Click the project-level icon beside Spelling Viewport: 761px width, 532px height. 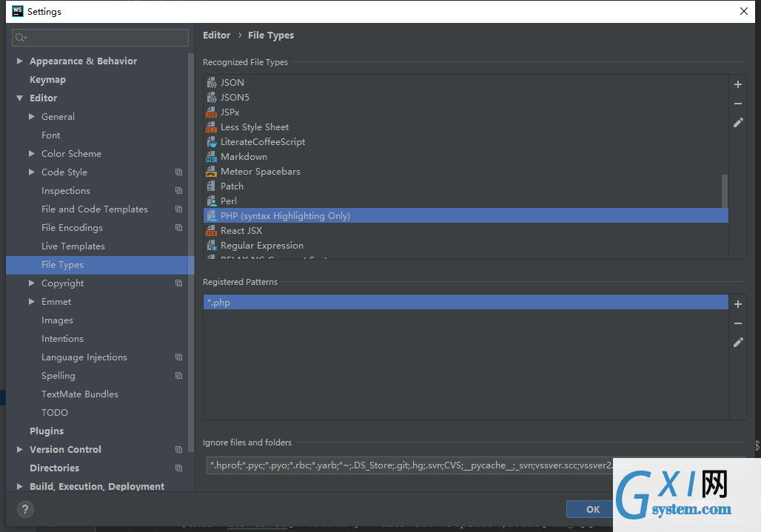[178, 375]
